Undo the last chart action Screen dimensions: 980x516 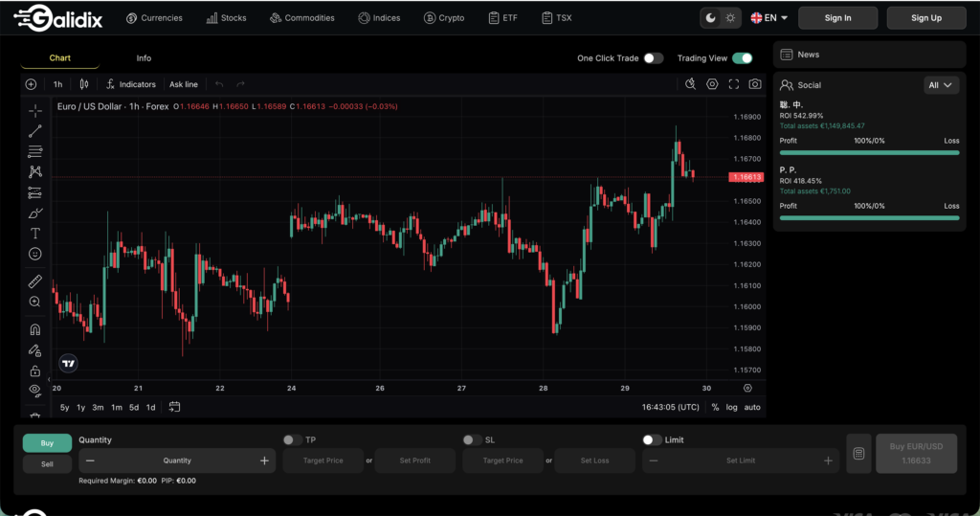pos(219,84)
